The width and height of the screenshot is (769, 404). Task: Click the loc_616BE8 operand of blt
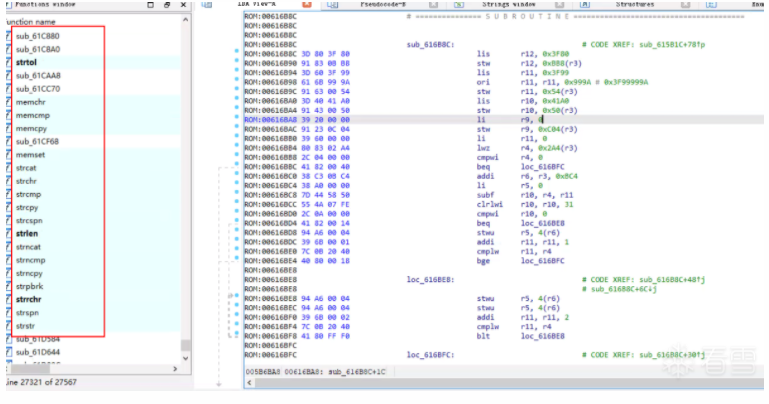point(542,336)
